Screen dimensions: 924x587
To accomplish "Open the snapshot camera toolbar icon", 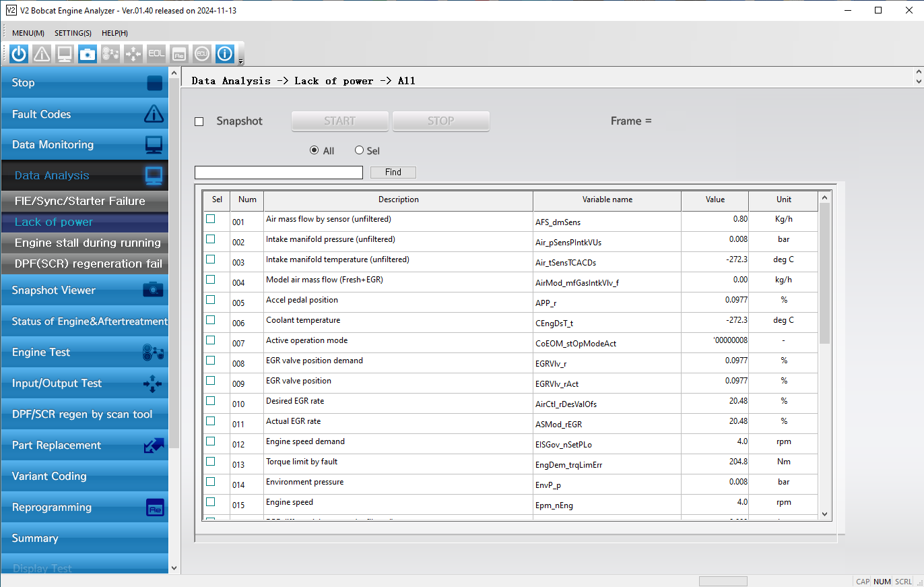I will (88, 54).
